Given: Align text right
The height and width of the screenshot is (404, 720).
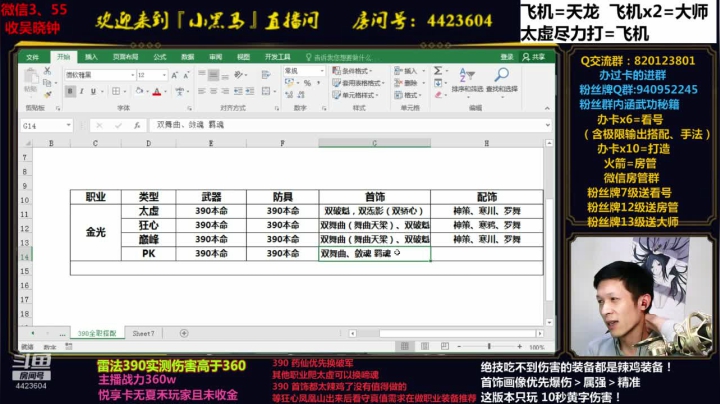Looking at the screenshot, I should pos(225,91).
